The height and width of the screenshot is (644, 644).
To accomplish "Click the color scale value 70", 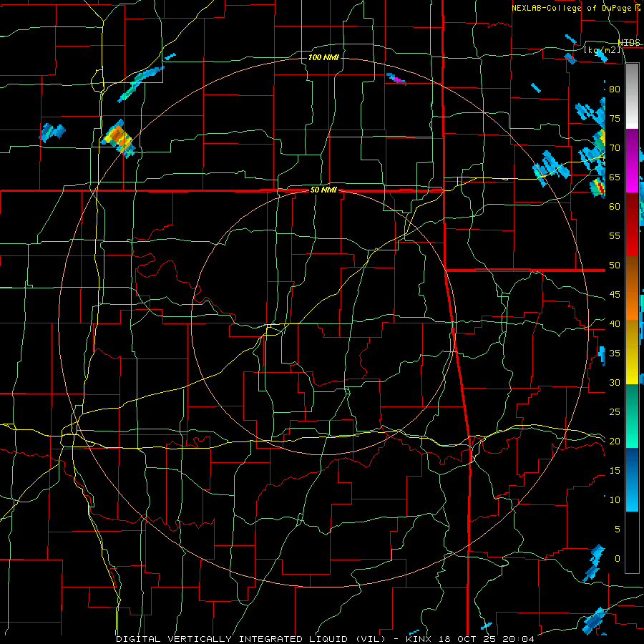I will 615,148.
